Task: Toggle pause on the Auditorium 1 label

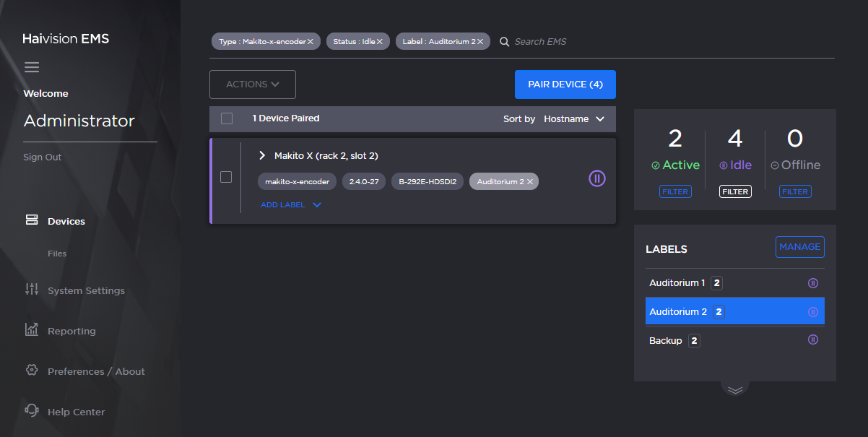Action: coord(812,282)
